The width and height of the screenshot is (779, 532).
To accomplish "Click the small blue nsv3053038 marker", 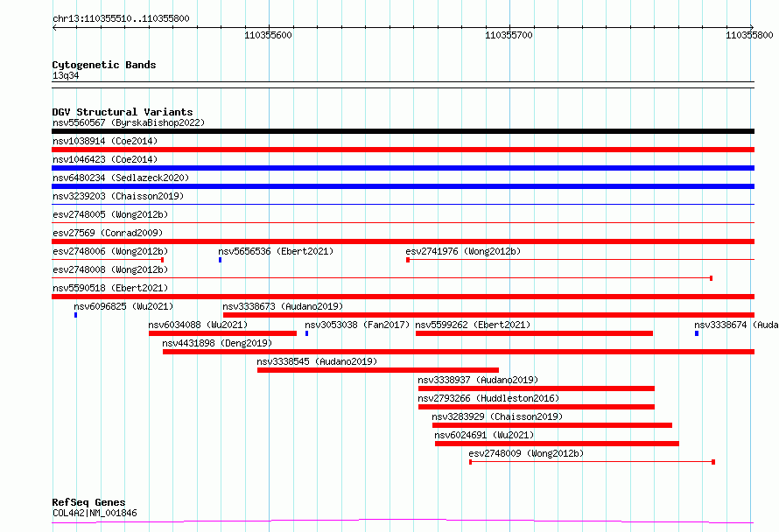I will [x=306, y=333].
